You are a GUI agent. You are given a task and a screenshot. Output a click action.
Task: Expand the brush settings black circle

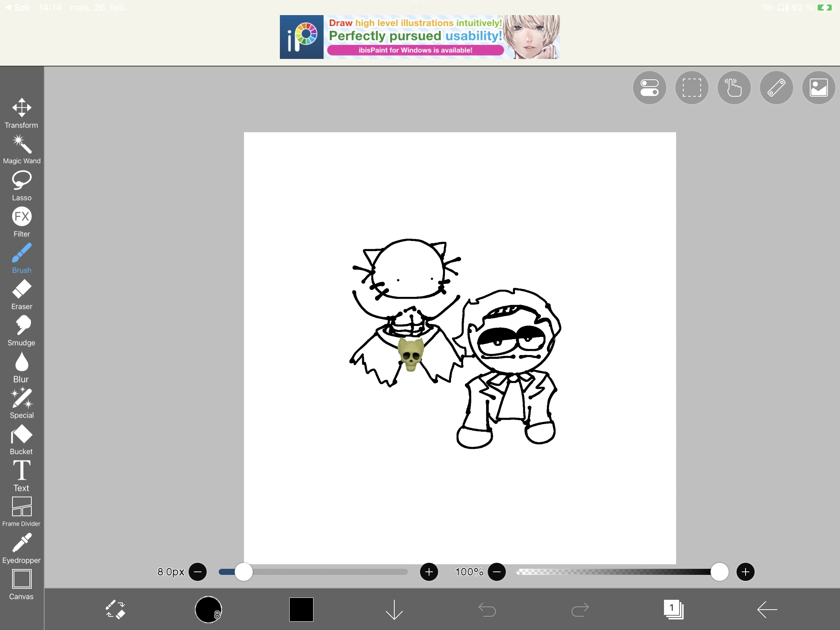(x=208, y=610)
